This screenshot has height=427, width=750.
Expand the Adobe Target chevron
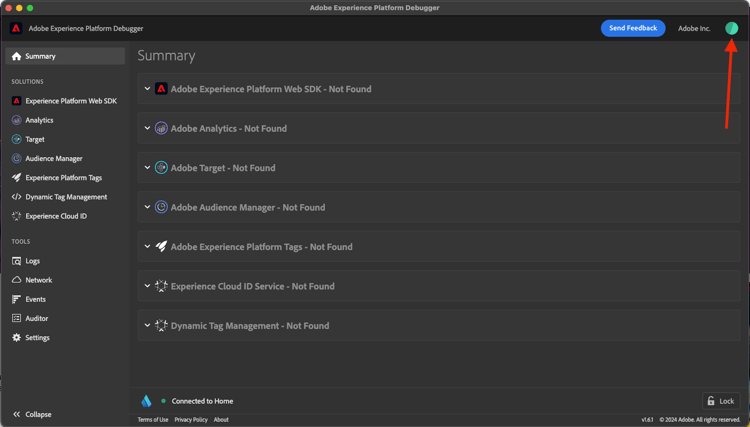pos(147,167)
